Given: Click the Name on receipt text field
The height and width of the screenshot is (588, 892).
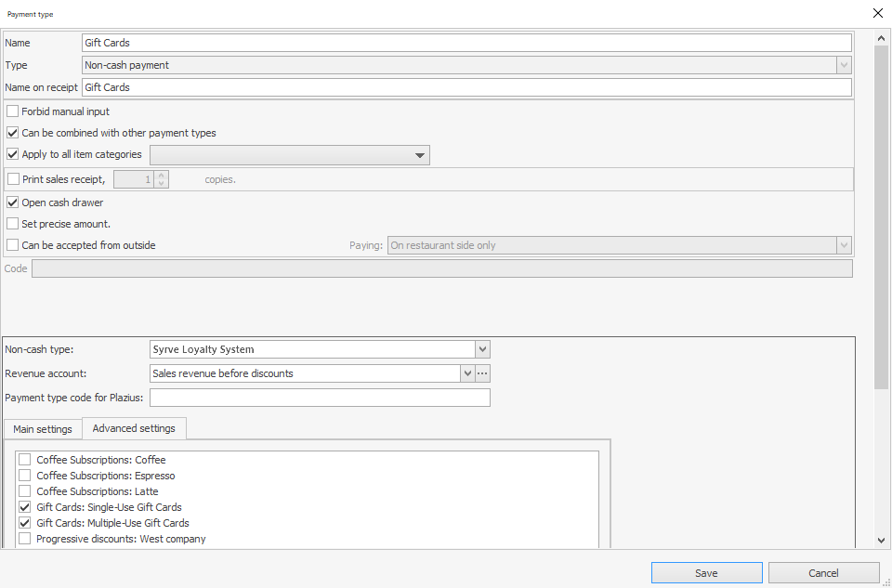Looking at the screenshot, I should (466, 87).
